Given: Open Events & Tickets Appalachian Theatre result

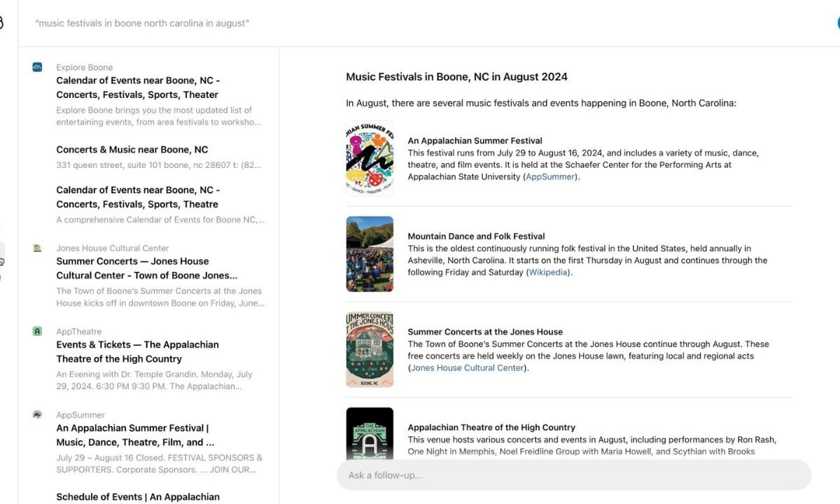Looking at the screenshot, I should coord(137,351).
